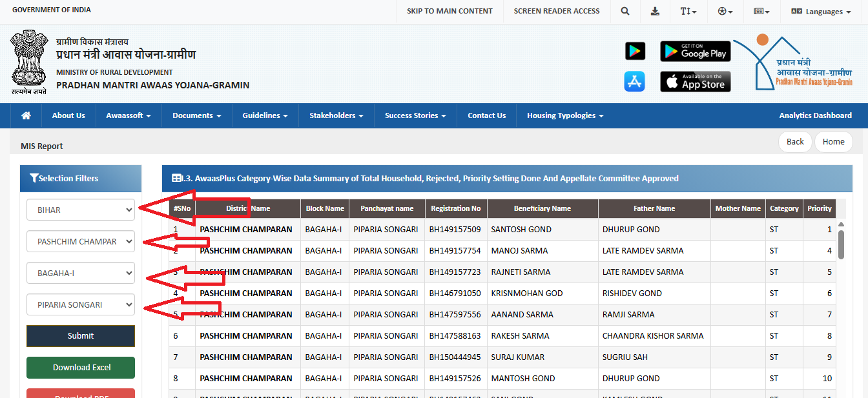Open the Analytics Dashboard link

815,115
